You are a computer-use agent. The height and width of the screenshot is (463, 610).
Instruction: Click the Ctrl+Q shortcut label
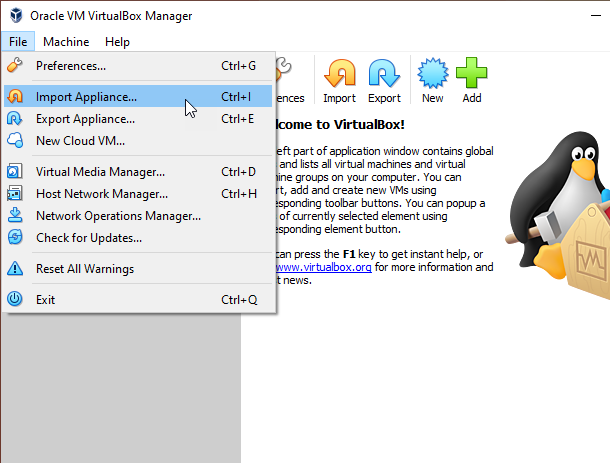239,300
